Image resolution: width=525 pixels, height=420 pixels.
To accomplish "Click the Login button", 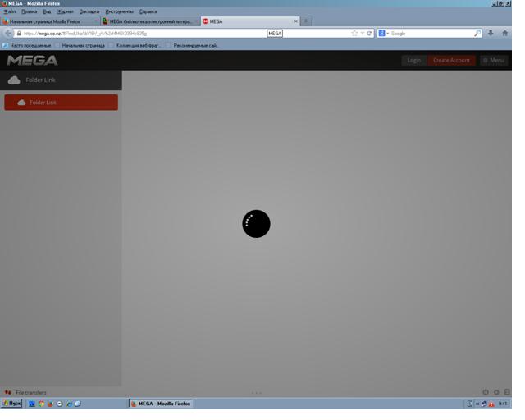I will (x=413, y=60).
